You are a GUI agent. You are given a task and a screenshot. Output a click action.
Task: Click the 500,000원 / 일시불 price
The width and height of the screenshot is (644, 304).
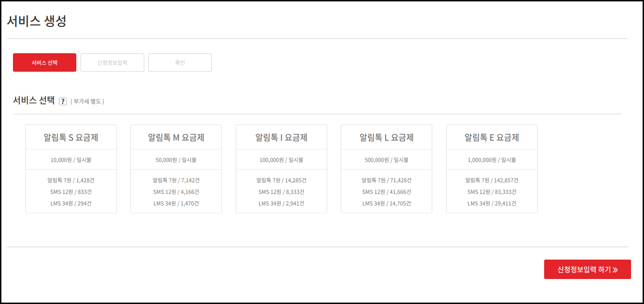386,160
